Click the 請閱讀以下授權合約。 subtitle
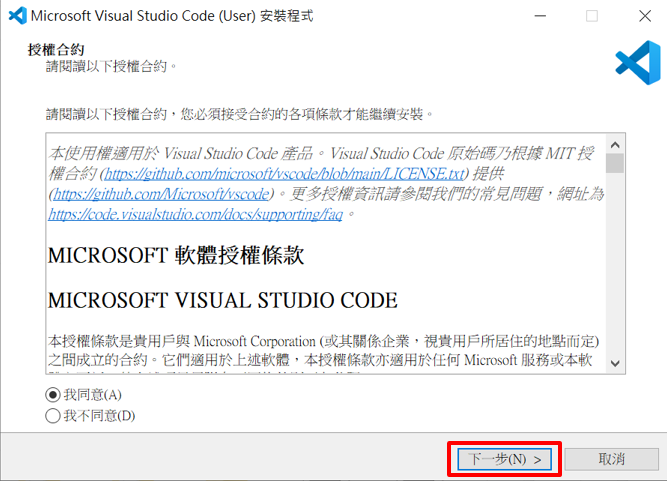This screenshot has width=667, height=481. coord(111,66)
